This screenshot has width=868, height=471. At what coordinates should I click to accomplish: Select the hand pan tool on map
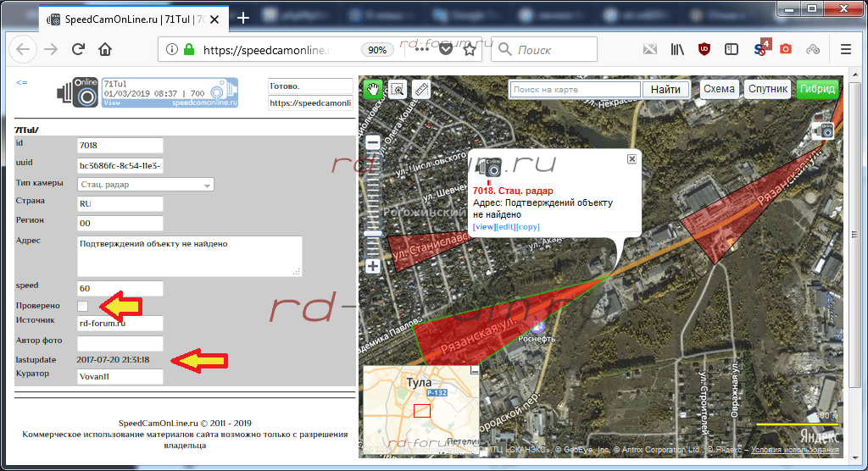point(372,89)
